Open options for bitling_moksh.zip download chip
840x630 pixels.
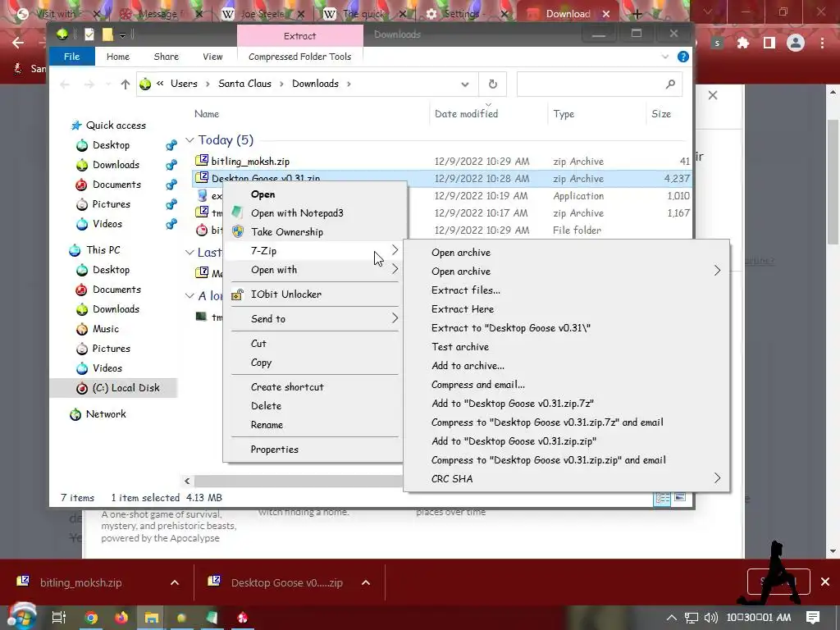tap(175, 583)
